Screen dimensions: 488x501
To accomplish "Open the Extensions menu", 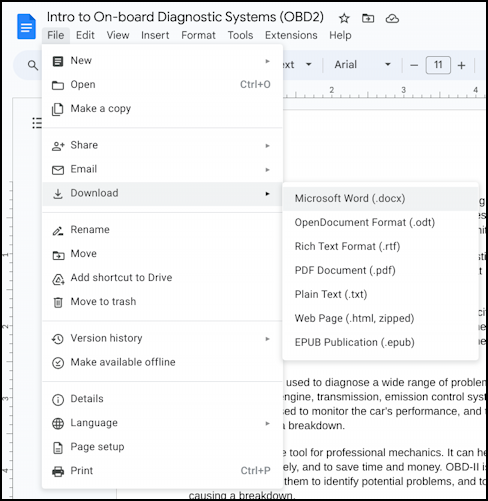I will [291, 35].
